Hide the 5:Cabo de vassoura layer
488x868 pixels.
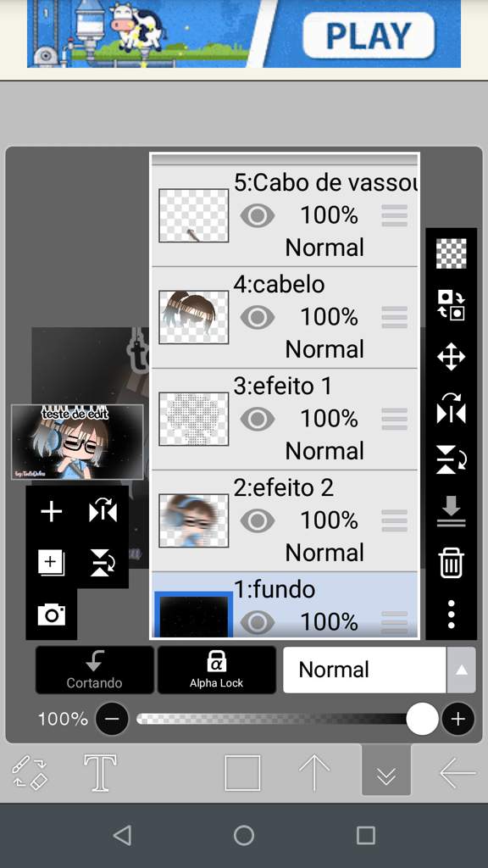click(258, 215)
